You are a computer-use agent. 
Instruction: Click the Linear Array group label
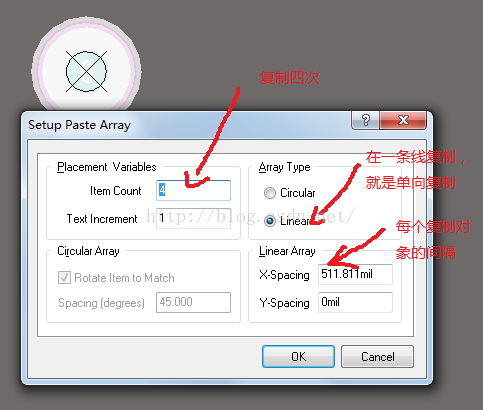(x=287, y=251)
